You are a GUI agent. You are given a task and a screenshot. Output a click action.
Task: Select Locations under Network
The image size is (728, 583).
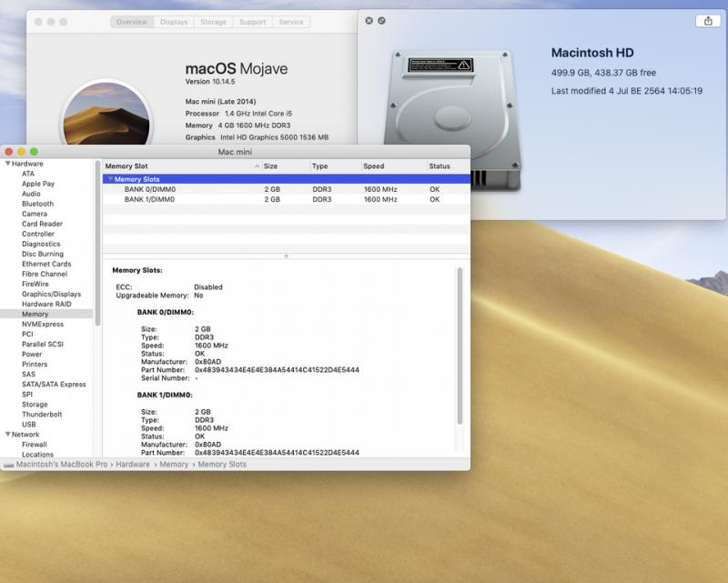point(37,455)
